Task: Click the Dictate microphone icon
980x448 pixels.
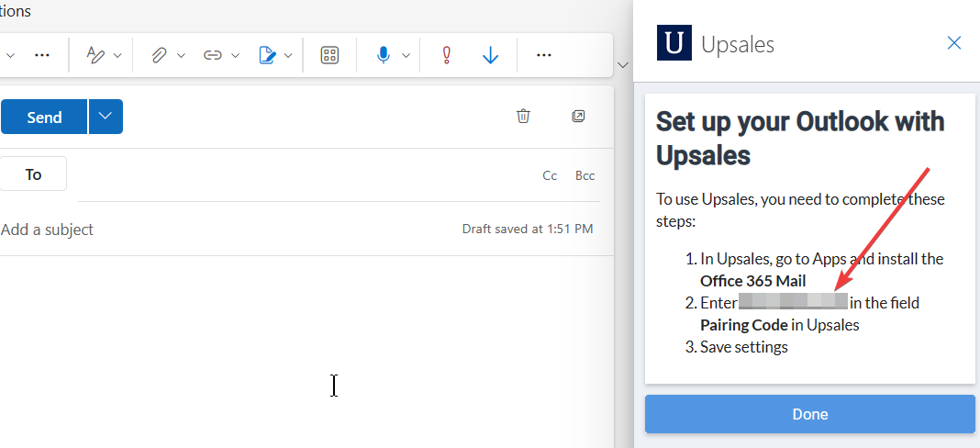Action: pyautogui.click(x=384, y=55)
